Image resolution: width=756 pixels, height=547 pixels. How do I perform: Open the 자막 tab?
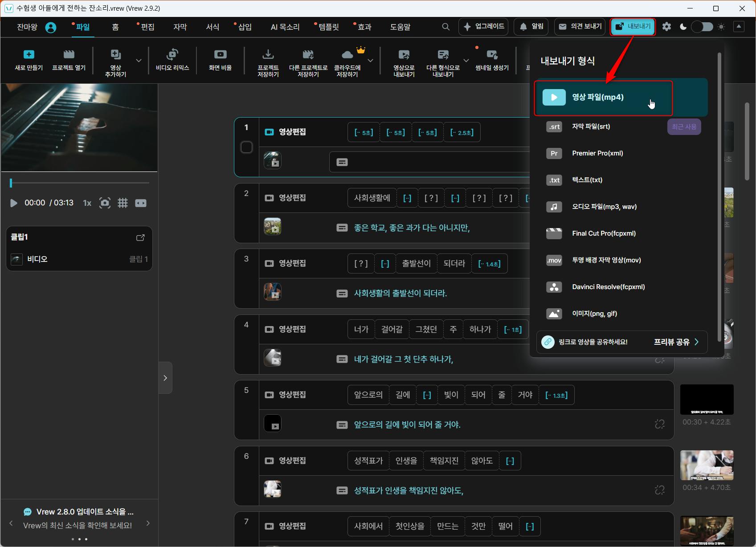[180, 27]
